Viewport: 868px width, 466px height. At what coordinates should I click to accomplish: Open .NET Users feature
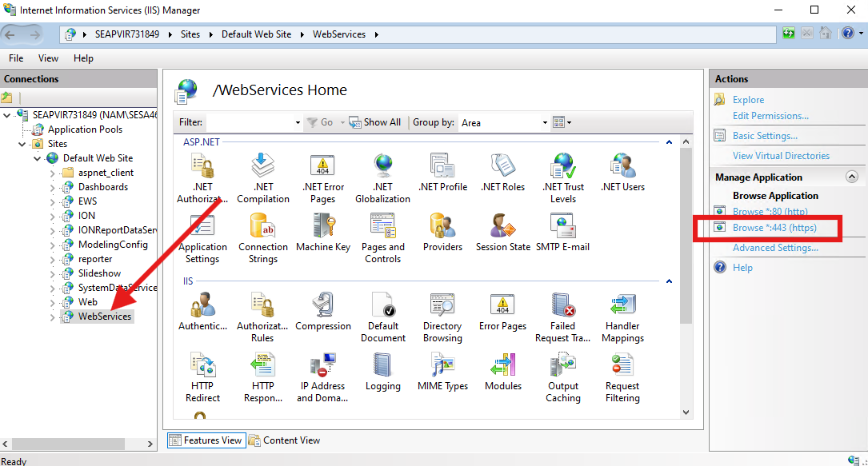point(622,173)
